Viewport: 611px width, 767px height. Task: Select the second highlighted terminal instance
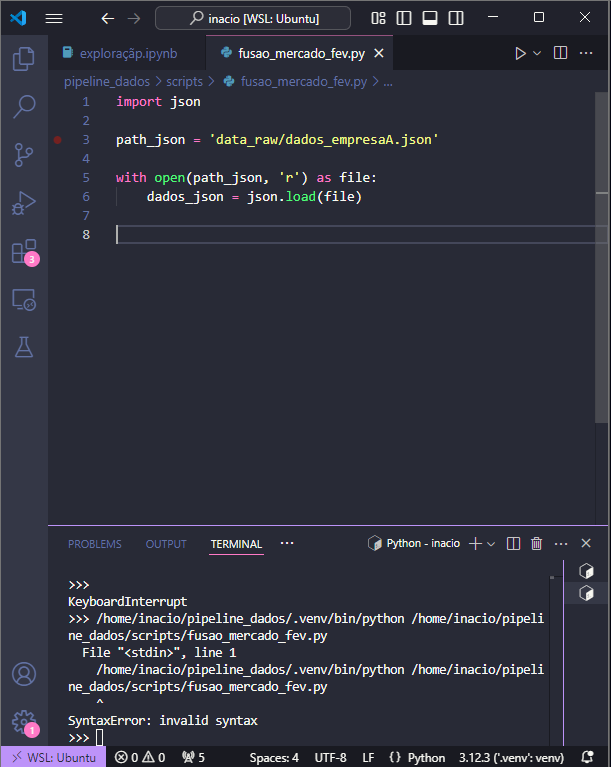586,593
